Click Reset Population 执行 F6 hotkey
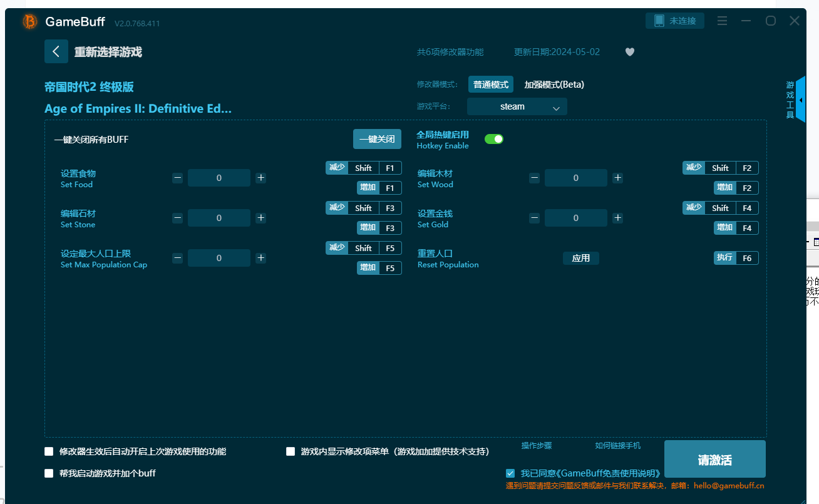 (x=736, y=258)
